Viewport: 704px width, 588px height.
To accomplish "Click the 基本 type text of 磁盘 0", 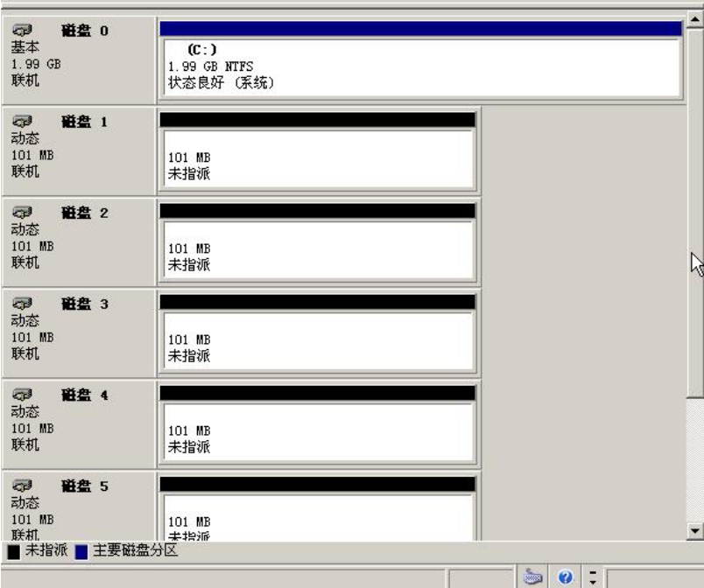I will [25, 47].
